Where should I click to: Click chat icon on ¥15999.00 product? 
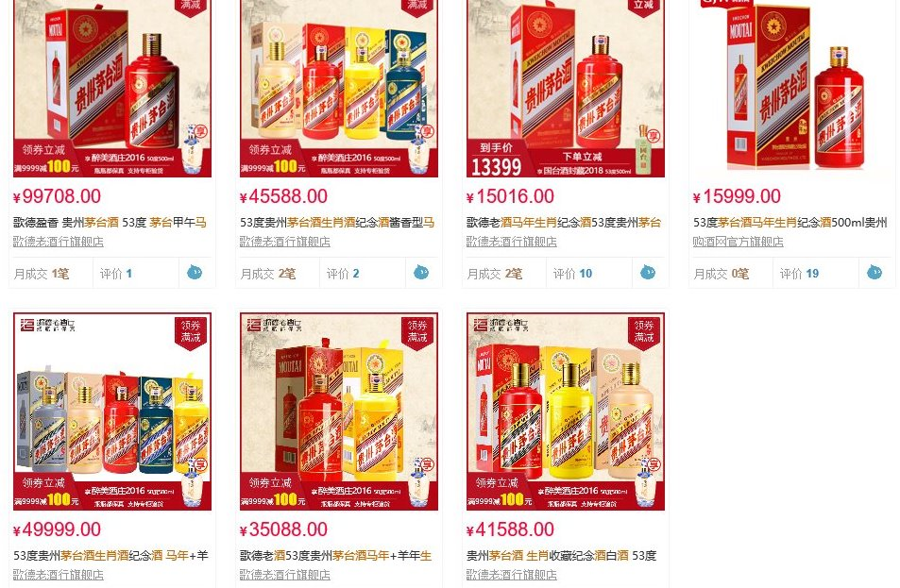pos(875,273)
